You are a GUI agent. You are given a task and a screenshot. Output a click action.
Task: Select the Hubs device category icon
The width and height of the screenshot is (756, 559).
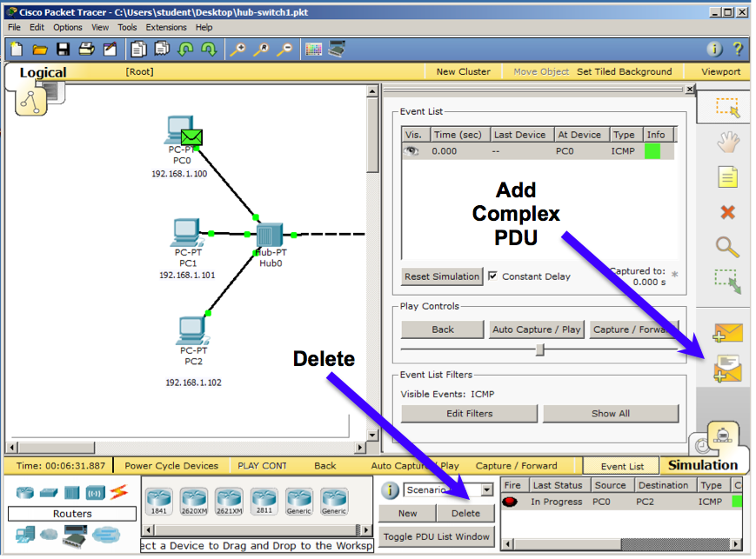tap(72, 493)
